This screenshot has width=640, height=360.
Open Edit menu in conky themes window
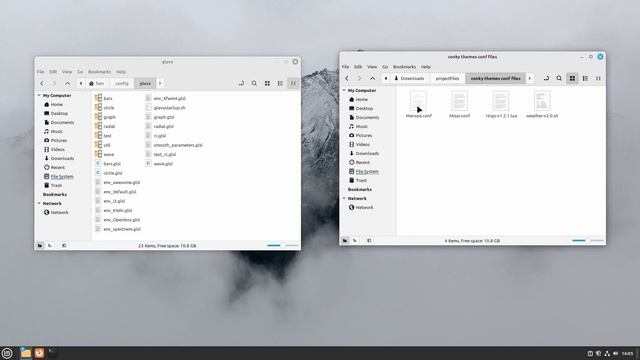(358, 67)
